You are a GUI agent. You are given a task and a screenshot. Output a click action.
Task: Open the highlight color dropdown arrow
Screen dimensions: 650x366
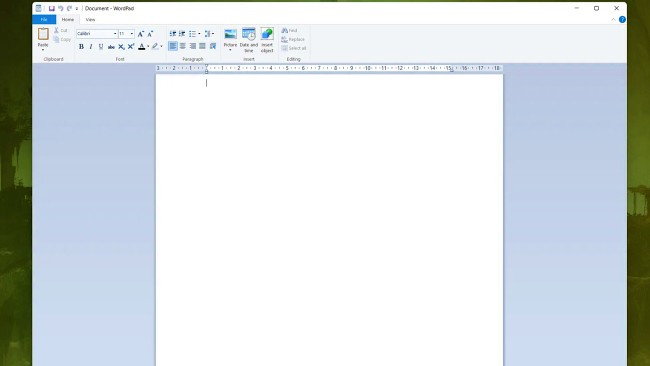coord(162,46)
